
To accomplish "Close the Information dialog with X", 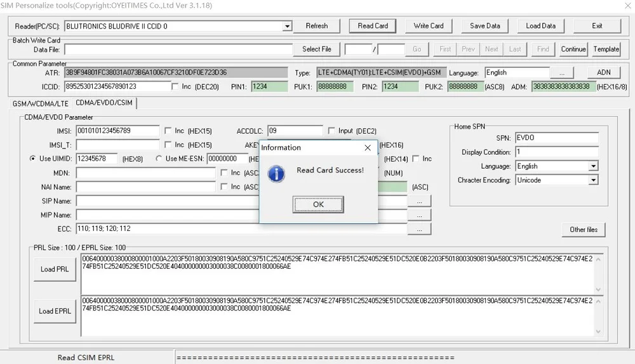I will 367,148.
